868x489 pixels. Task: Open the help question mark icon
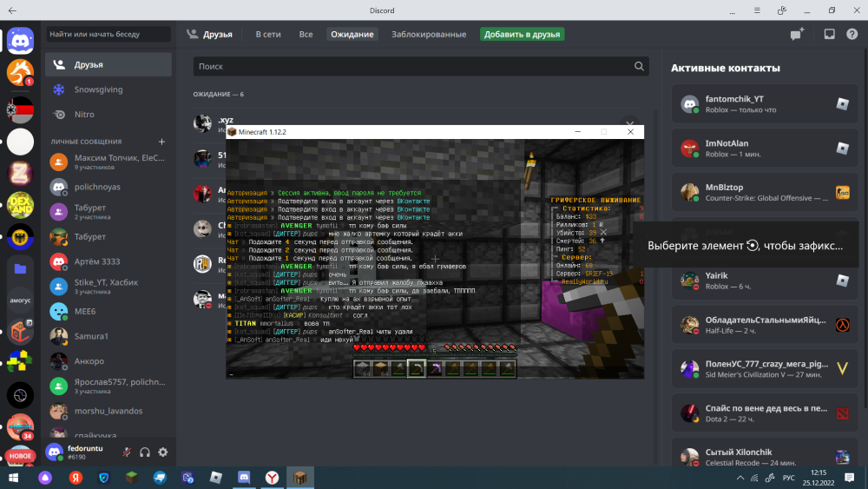click(x=852, y=35)
